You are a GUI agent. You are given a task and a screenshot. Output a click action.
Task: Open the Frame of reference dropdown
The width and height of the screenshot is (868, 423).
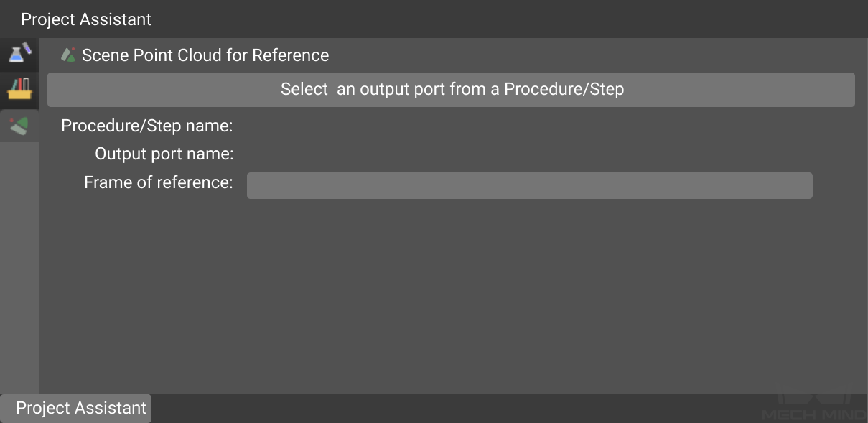click(529, 185)
